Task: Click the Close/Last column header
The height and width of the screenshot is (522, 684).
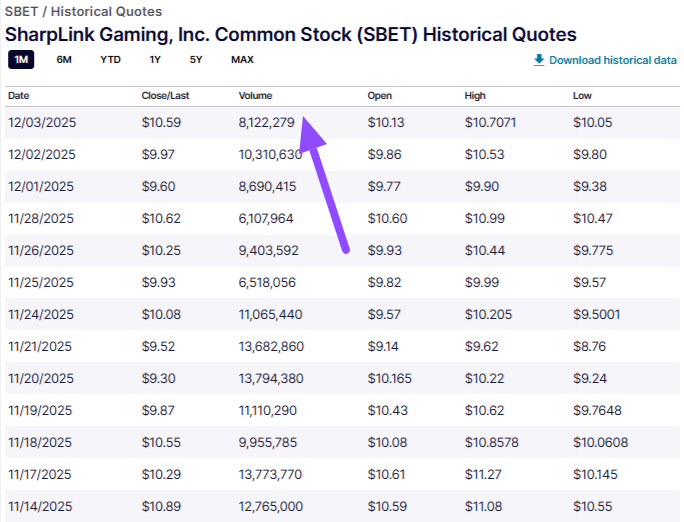Action: tap(165, 96)
